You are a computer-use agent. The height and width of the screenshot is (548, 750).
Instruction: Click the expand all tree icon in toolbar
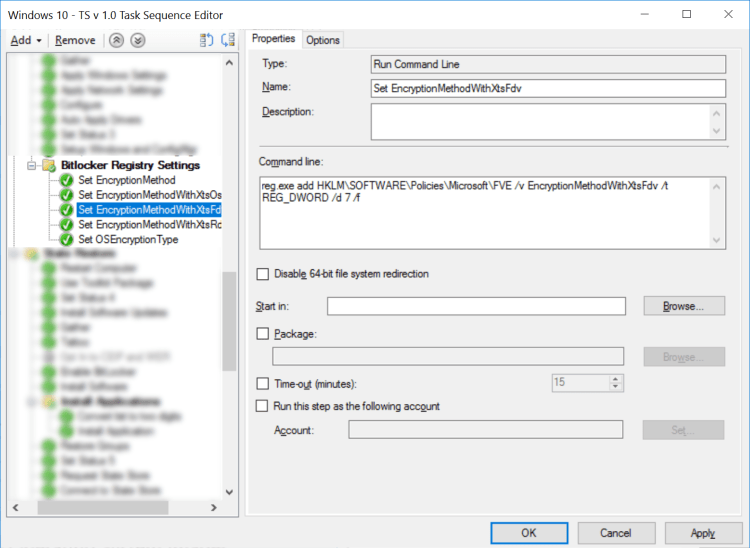pyautogui.click(x=207, y=40)
